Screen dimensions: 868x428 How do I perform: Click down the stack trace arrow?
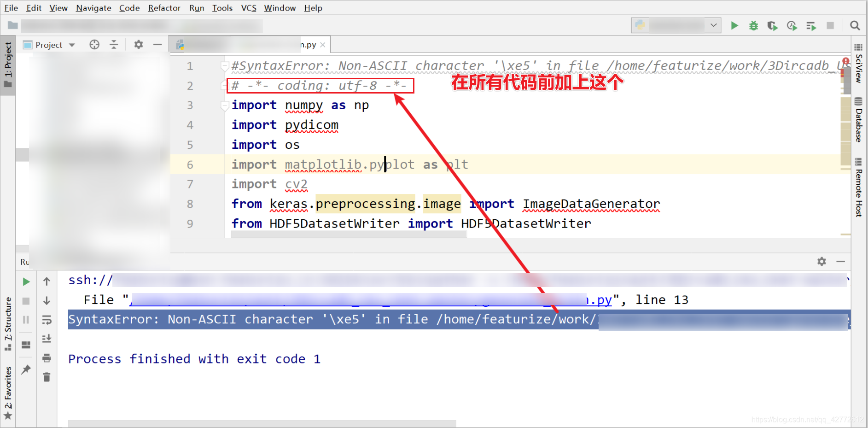[x=47, y=300]
